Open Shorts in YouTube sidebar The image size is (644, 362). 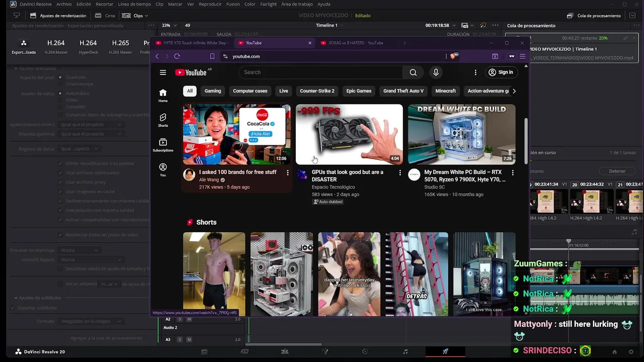tap(163, 120)
